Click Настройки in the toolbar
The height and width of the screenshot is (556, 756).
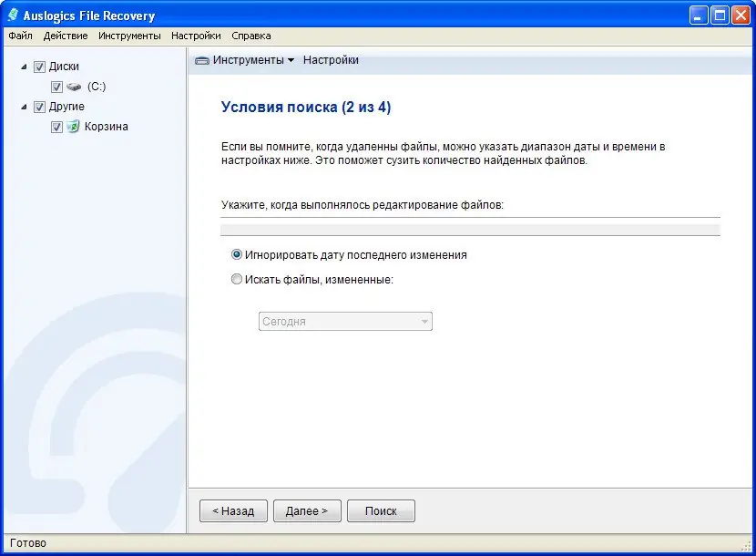coord(331,60)
